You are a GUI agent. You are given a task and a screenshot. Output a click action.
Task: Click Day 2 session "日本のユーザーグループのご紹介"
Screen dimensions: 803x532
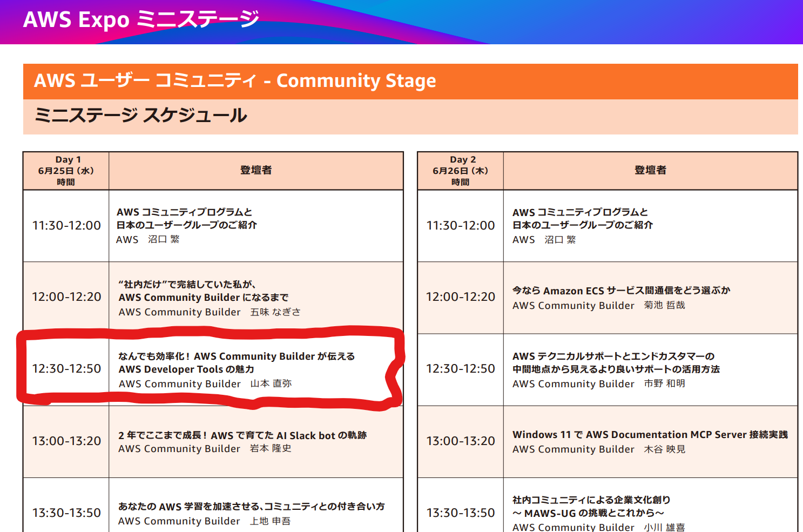pos(583,225)
